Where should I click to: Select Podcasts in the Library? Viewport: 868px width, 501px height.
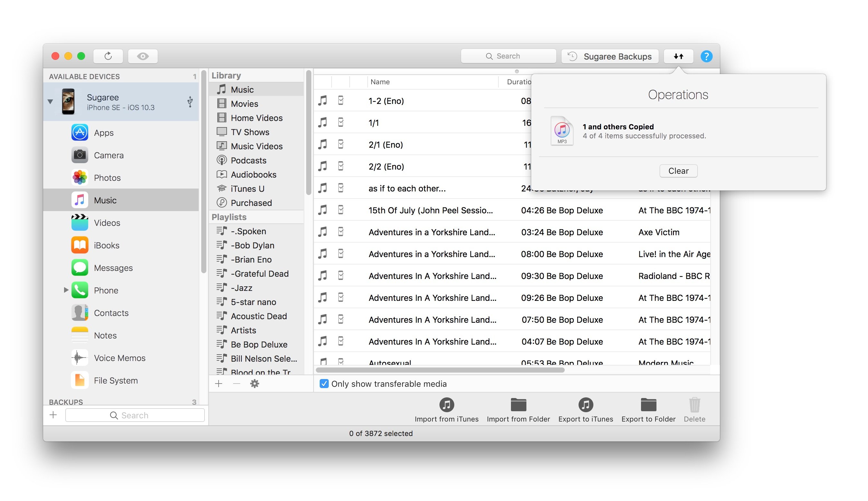pyautogui.click(x=256, y=160)
